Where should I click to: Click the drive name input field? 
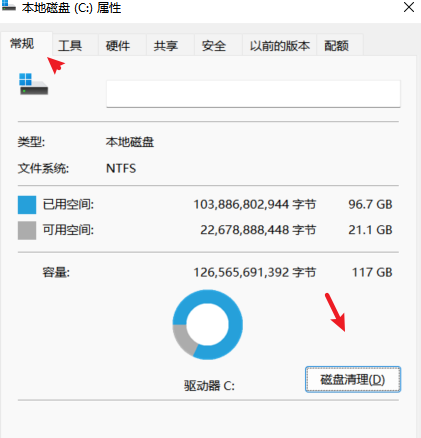pos(253,94)
